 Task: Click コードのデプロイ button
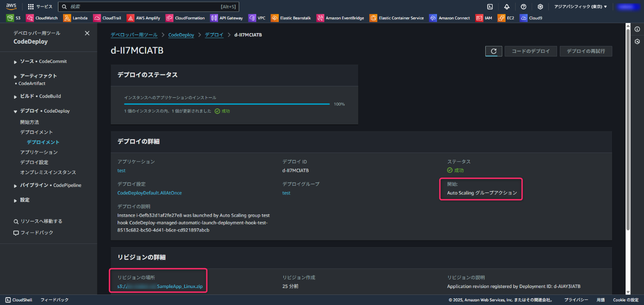(x=531, y=51)
